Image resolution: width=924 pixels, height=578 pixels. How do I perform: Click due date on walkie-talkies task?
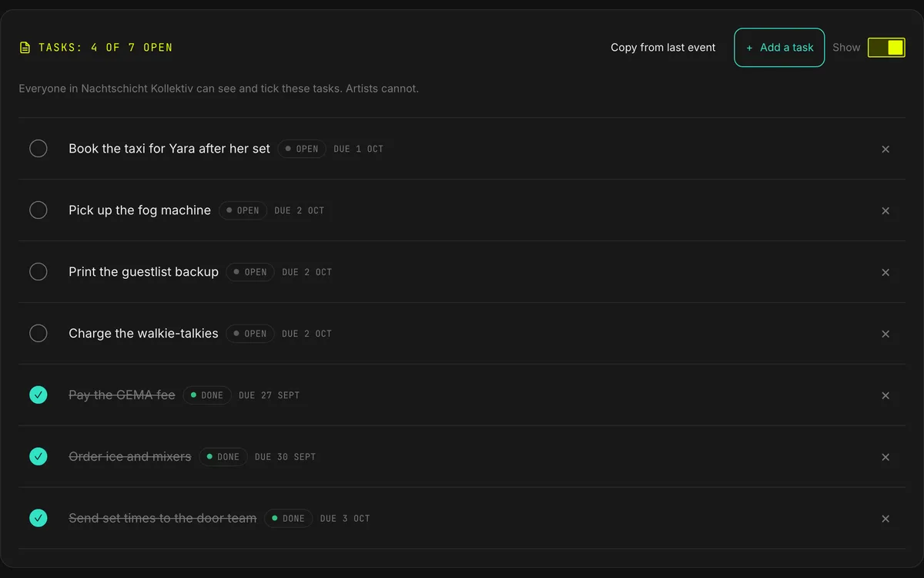point(307,334)
